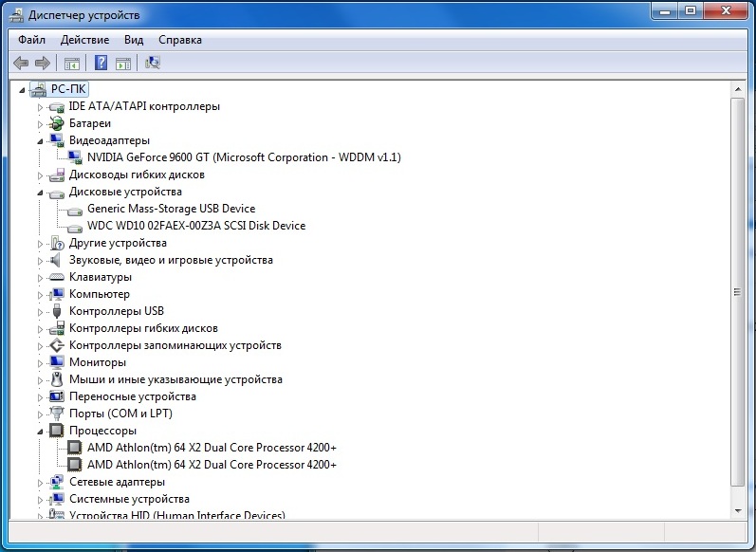Select Переносные устройства label
Screen dimensions: 756x552
click(133, 396)
